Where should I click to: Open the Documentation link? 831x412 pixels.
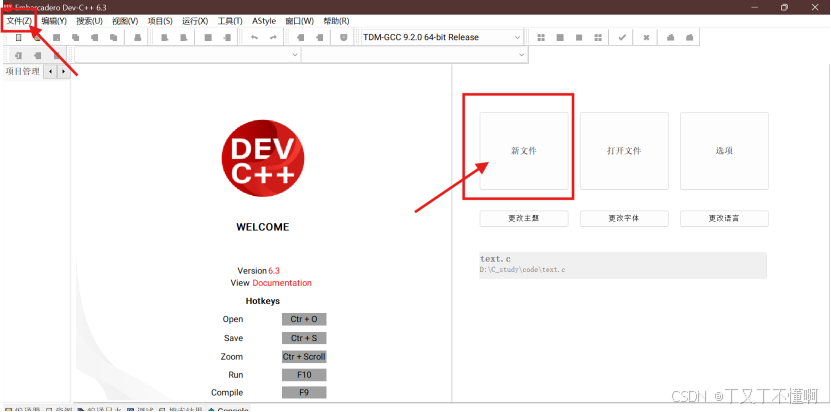tap(282, 283)
